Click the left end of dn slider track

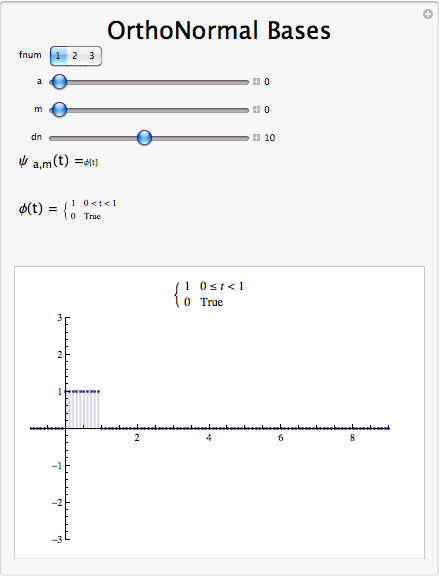tap(52, 138)
